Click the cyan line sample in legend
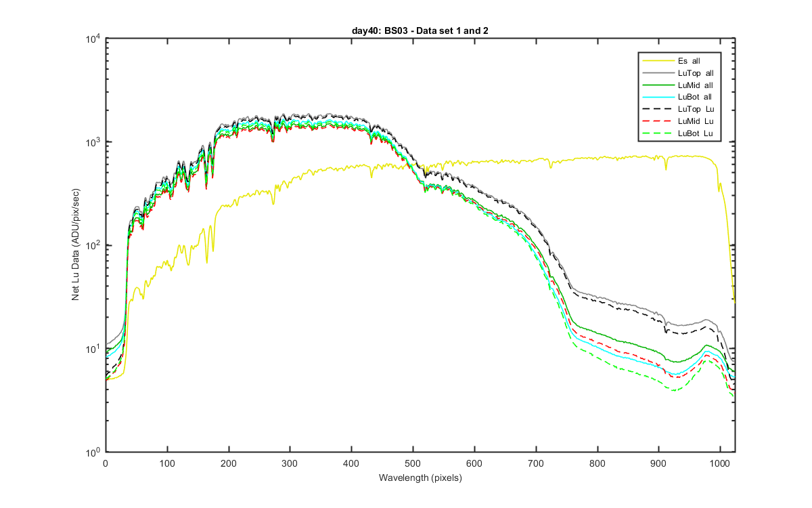This screenshot has height=508, width=812. [x=658, y=98]
